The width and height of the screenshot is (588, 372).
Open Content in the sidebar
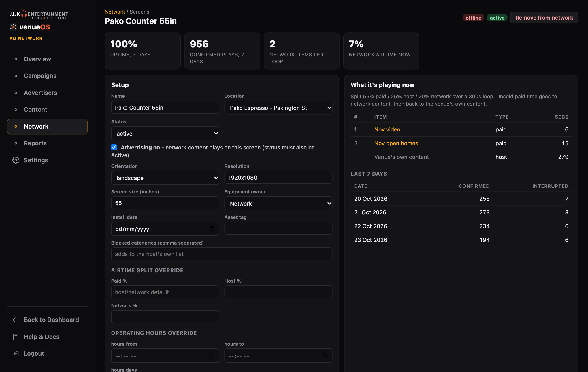pos(47,110)
